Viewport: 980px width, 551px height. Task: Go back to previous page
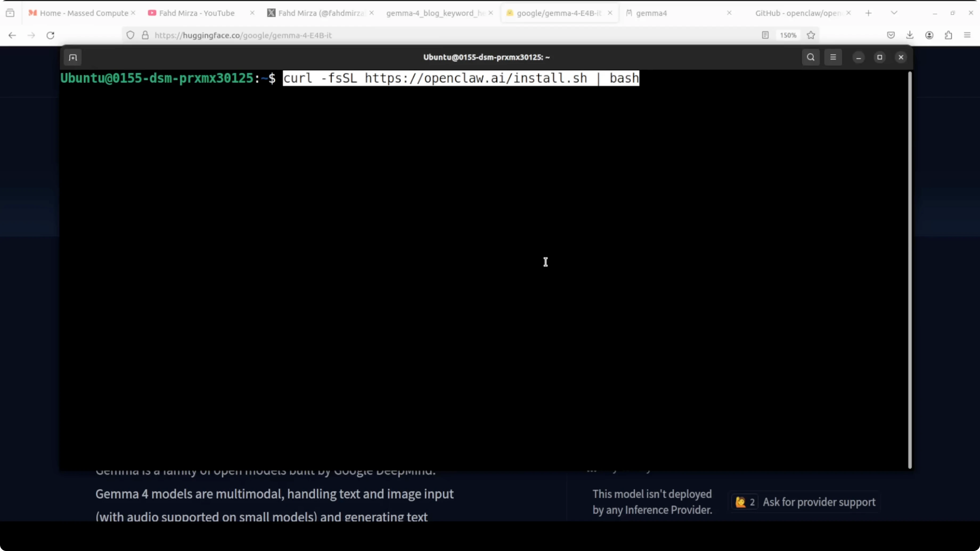pos(12,35)
